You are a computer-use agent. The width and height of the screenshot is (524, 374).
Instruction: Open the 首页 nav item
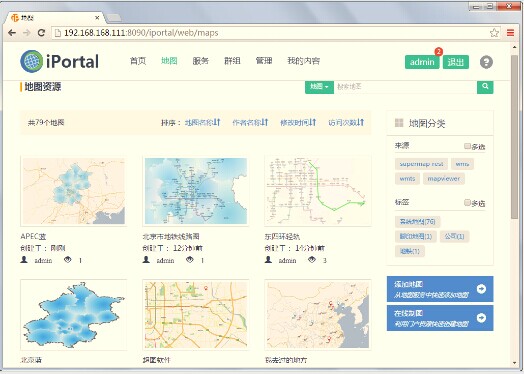[x=138, y=61]
